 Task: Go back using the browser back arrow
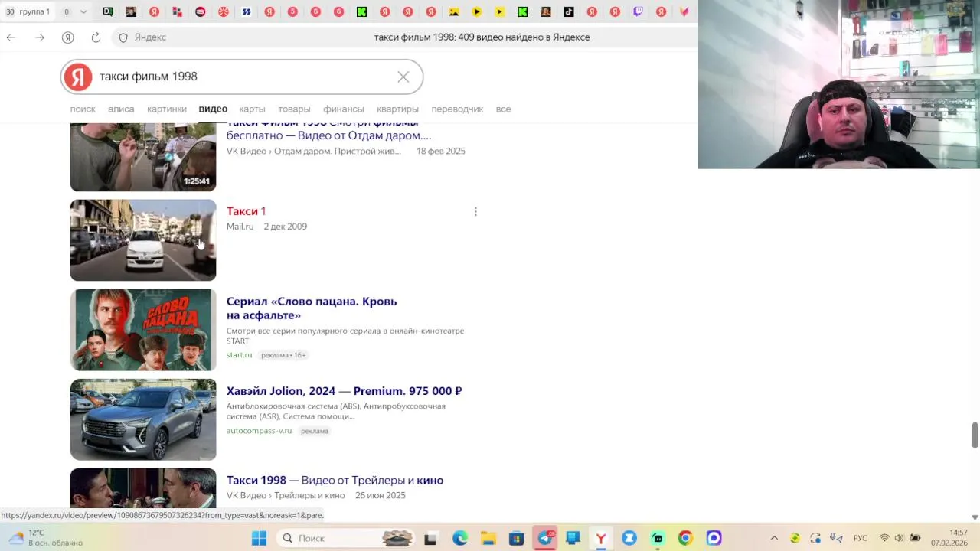[11, 37]
